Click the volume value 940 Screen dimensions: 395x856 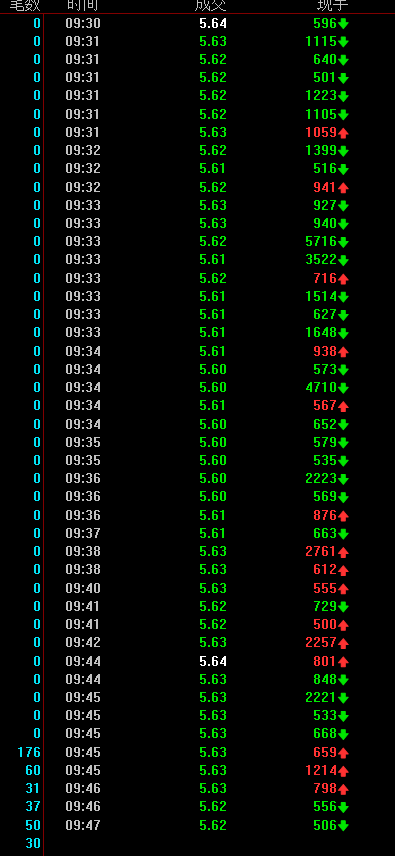(325, 223)
